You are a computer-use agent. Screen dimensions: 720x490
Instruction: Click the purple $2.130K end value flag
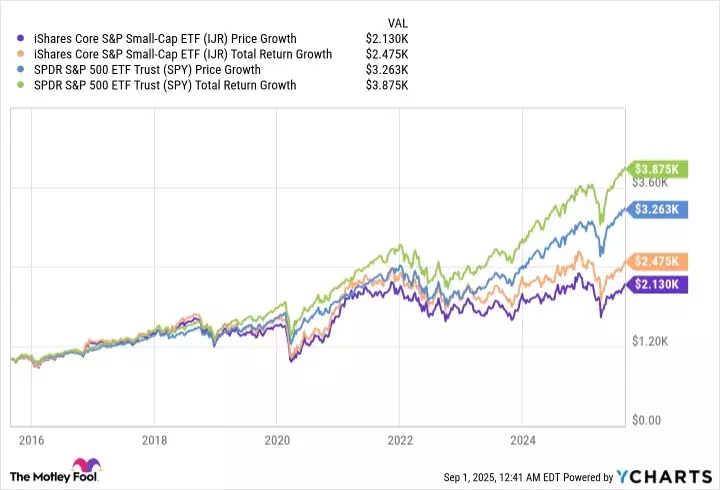658,284
